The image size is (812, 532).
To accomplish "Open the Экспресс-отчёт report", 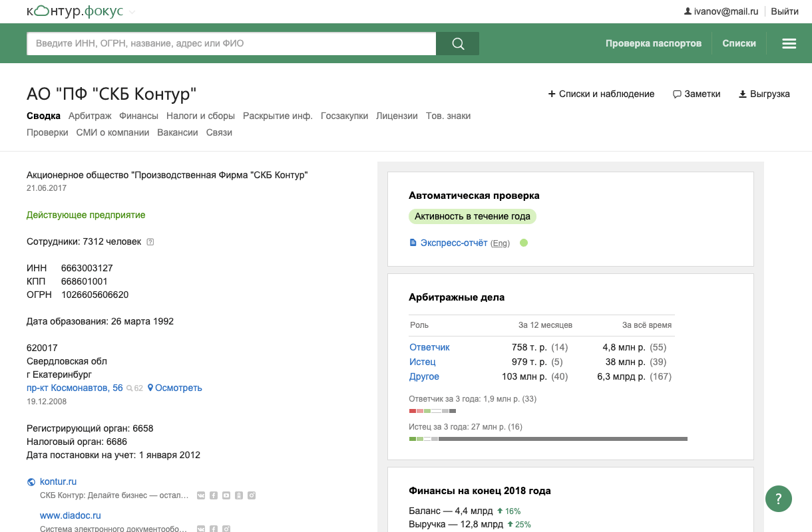I will tap(449, 243).
